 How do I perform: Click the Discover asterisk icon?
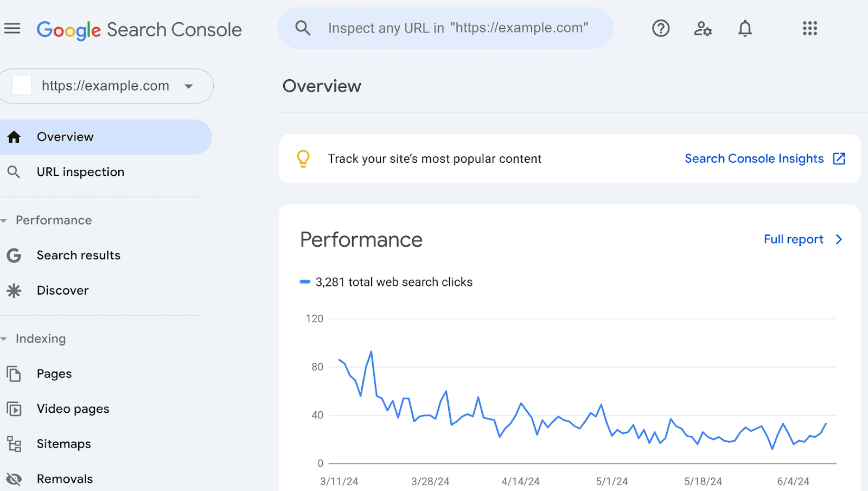pyautogui.click(x=14, y=291)
